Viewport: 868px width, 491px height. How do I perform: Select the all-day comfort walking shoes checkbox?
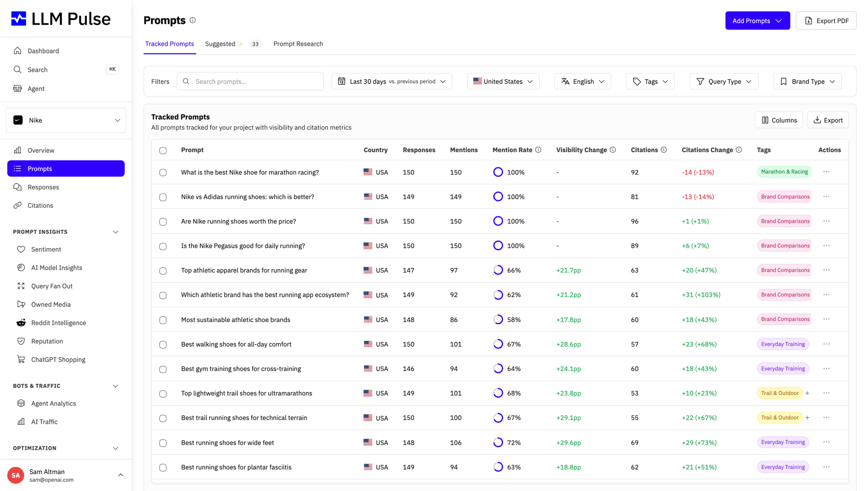pyautogui.click(x=163, y=345)
